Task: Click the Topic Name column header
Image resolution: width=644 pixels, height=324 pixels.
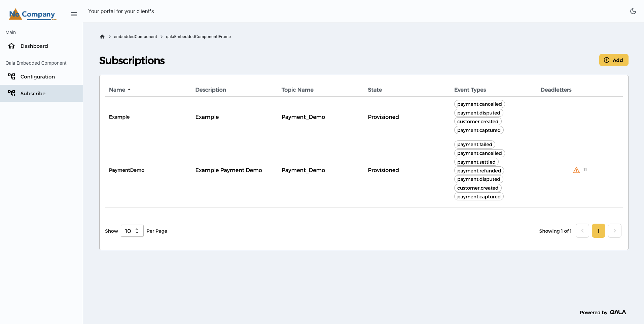Action: 297,90
